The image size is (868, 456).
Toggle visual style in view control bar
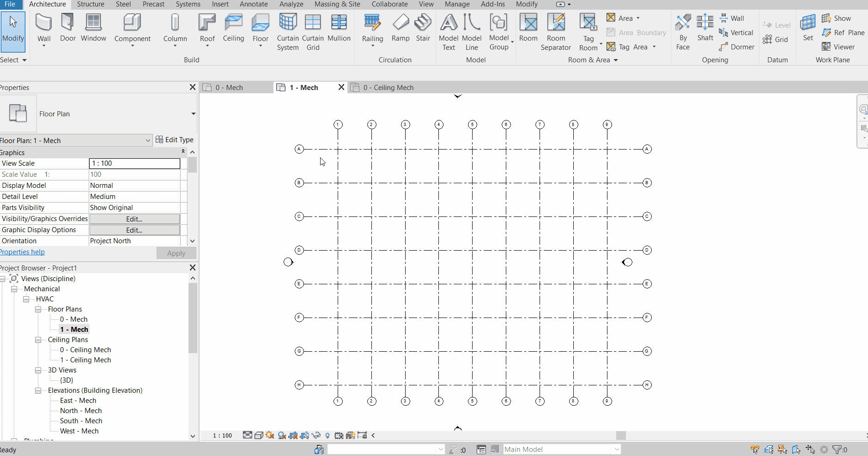[x=259, y=435]
